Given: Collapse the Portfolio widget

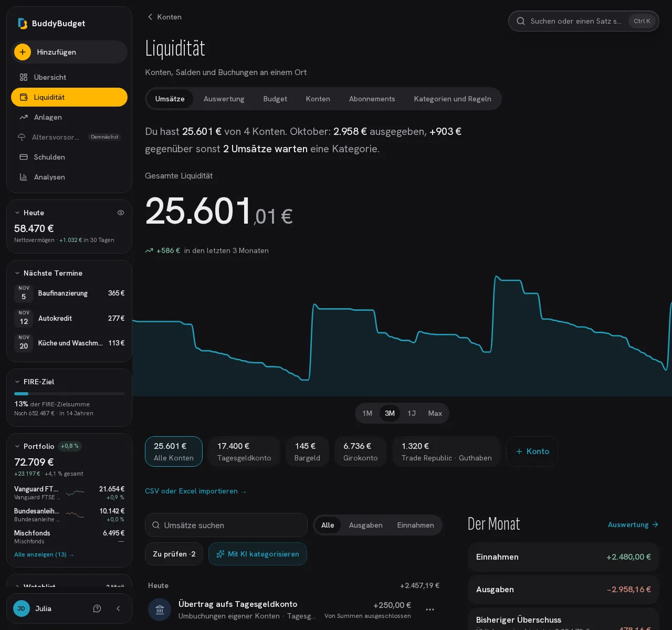Looking at the screenshot, I should pos(17,446).
